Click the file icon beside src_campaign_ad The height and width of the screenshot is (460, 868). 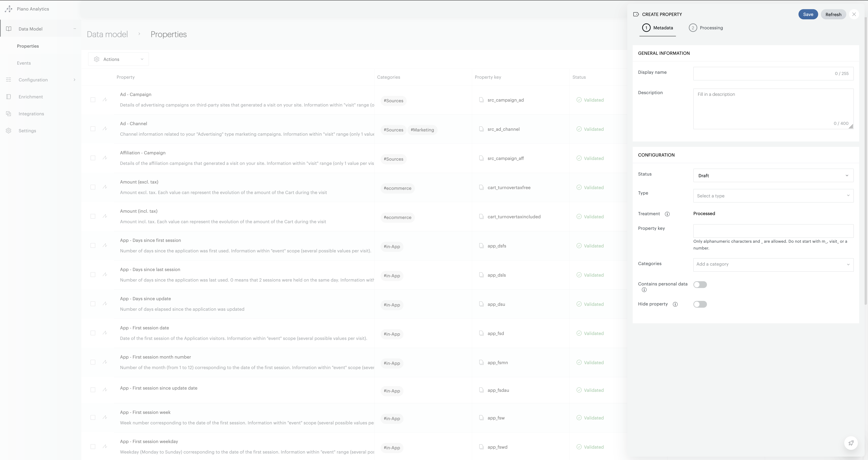(481, 100)
